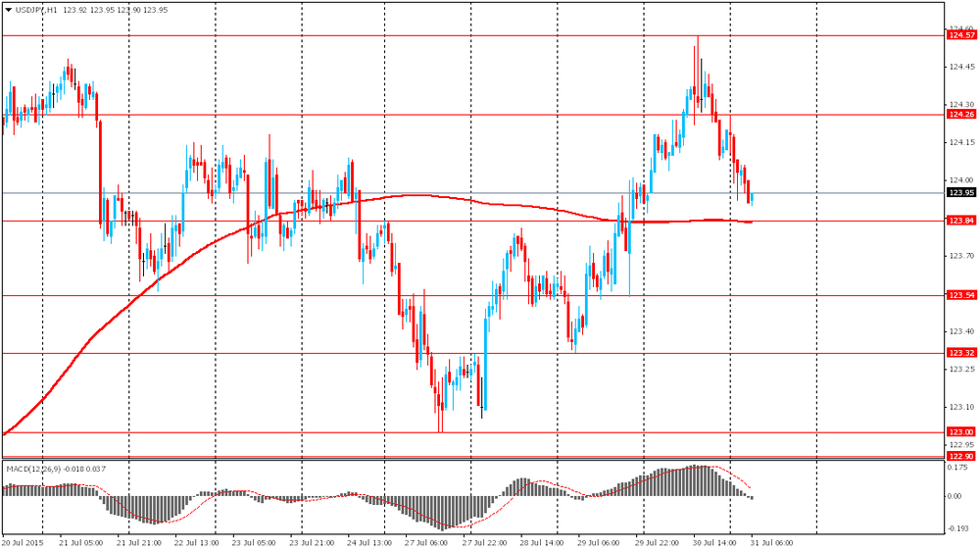Click the 122.90 price label
This screenshot has width=980, height=550.
click(960, 456)
